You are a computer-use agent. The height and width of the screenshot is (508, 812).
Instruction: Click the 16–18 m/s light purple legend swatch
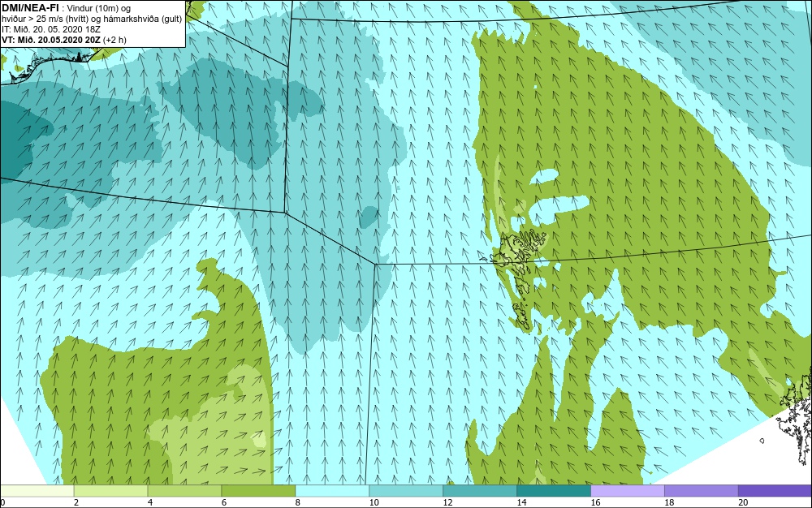628,491
